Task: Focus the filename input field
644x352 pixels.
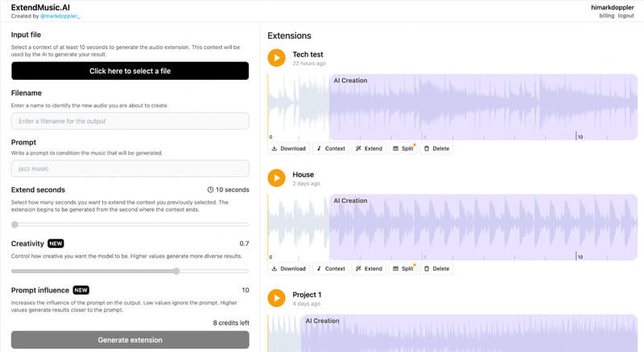Action: 130,121
